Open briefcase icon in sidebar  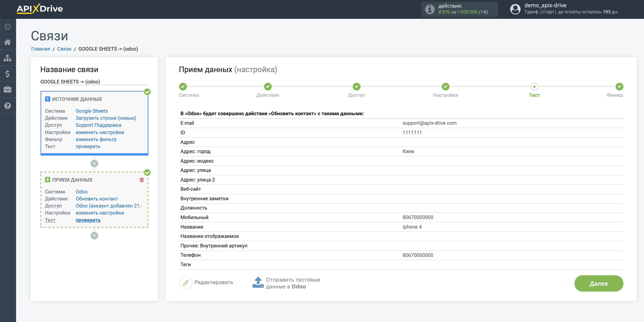[7, 89]
